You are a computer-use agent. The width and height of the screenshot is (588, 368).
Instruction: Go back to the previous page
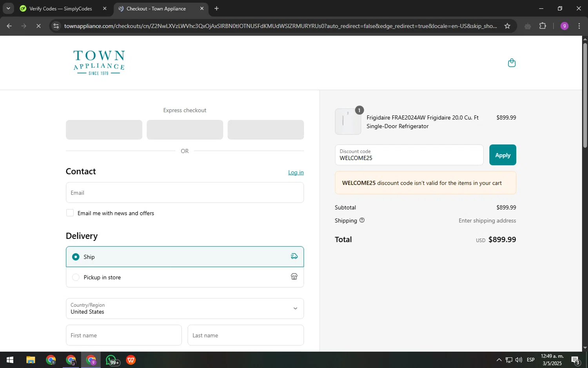point(9,26)
